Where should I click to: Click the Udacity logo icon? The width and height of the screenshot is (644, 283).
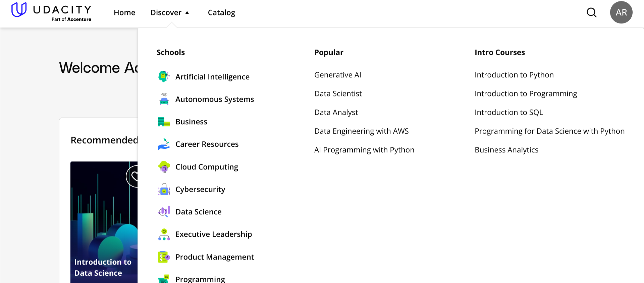coord(19,10)
